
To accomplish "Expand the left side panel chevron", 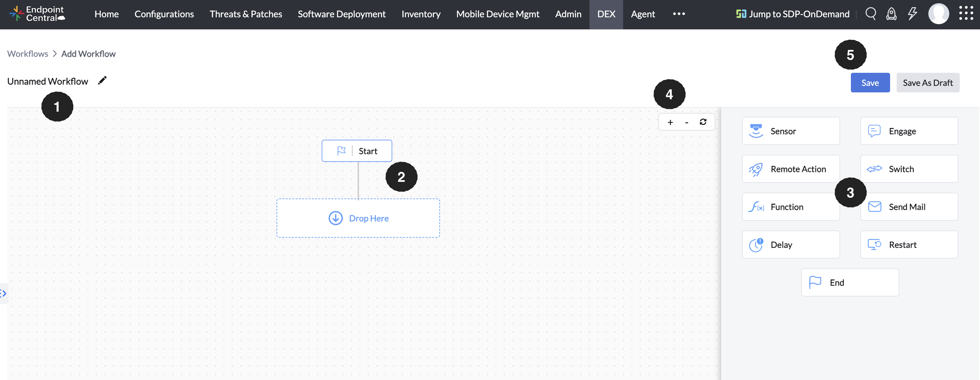I will point(3,293).
